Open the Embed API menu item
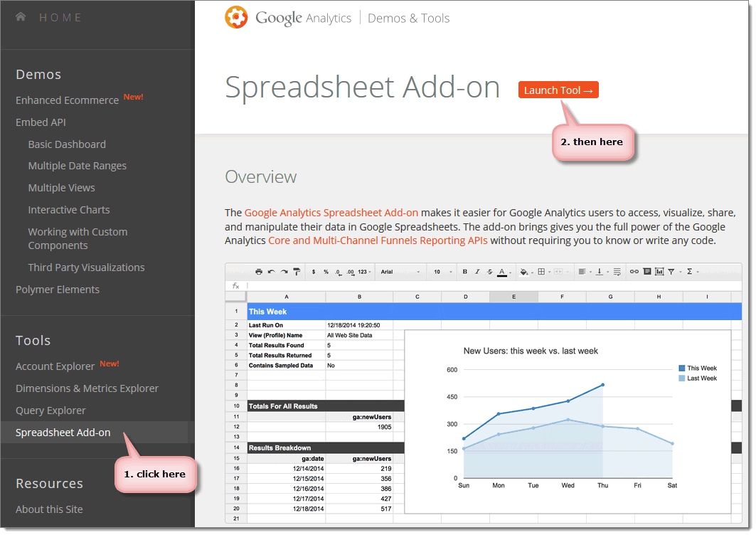The image size is (756, 535). [x=41, y=122]
